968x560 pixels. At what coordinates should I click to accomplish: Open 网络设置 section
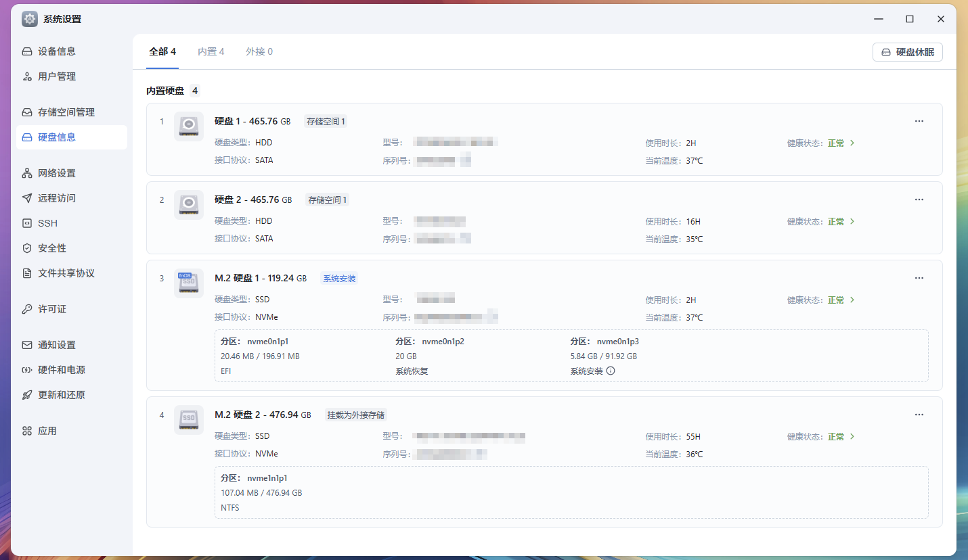click(x=72, y=173)
